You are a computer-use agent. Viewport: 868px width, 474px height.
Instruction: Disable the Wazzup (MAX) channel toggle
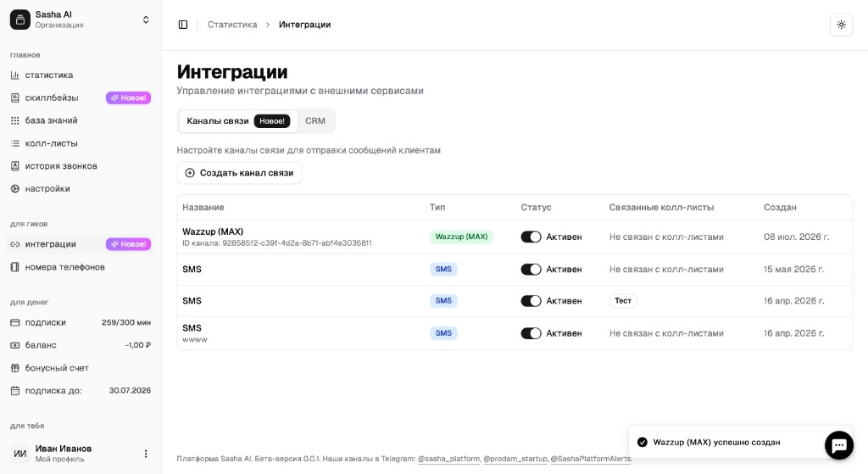[x=531, y=237]
